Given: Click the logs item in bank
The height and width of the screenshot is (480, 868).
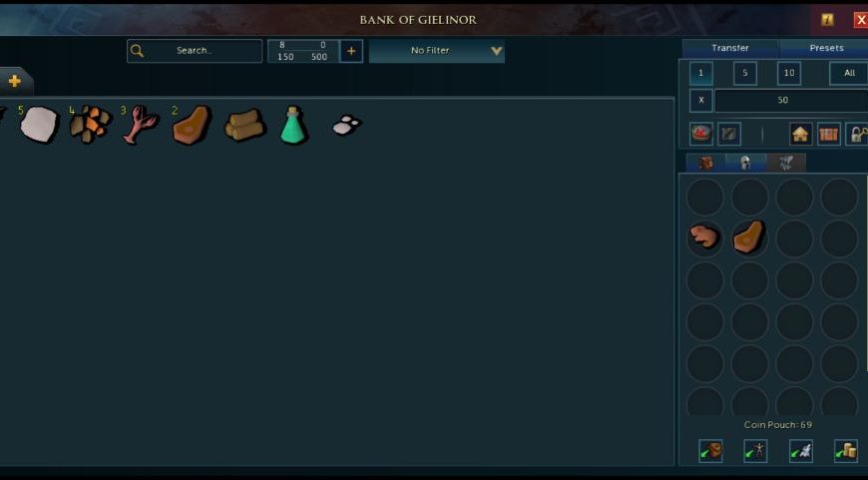Looking at the screenshot, I should (x=244, y=125).
